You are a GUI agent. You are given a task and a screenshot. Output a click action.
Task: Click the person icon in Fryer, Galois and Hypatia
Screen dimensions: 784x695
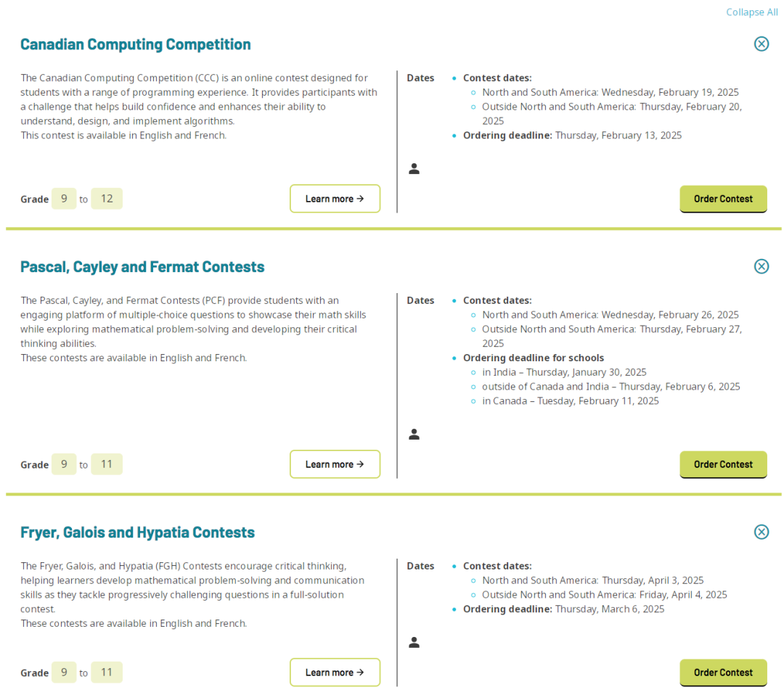414,642
